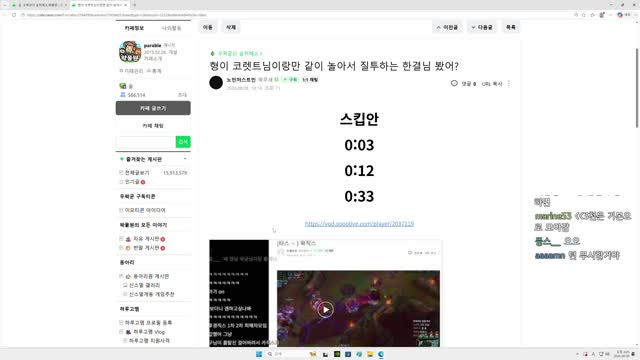Open new browser tab with plus icon
The height and width of the screenshot is (360, 640).
[x=134, y=5]
